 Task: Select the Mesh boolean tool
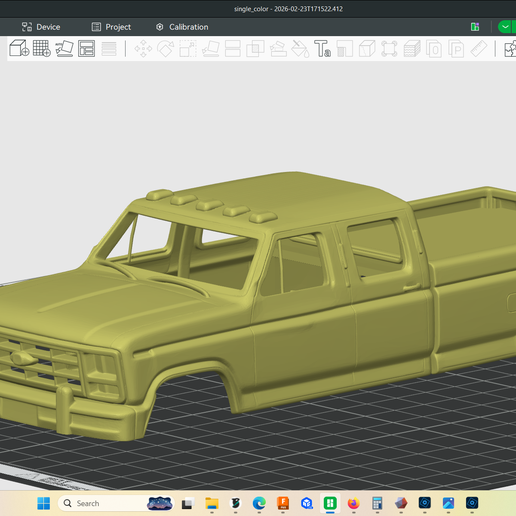point(255,49)
